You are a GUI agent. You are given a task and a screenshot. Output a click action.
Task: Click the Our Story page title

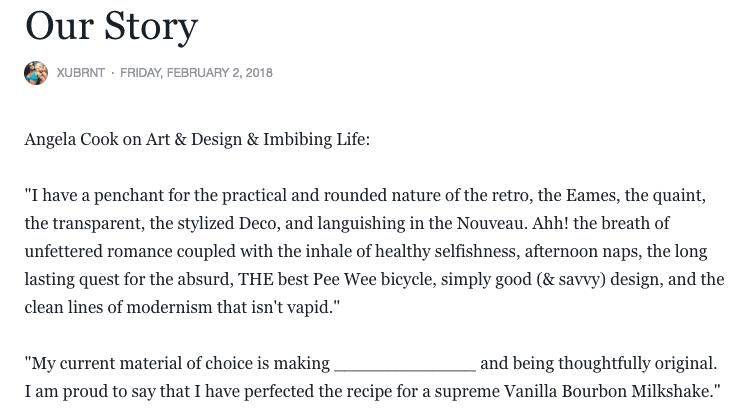coord(112,26)
